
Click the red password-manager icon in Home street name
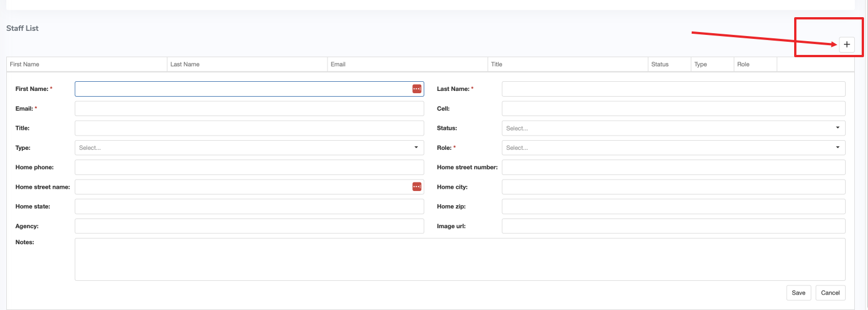coord(417,186)
